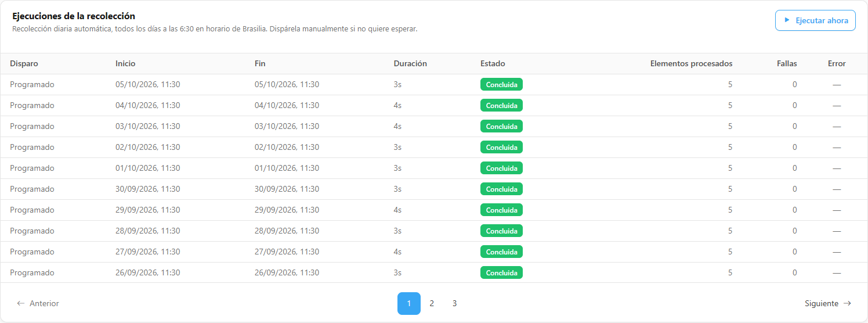Select Inicio cell 04/10/2026, 11:30
The width and height of the screenshot is (868, 323).
(147, 105)
